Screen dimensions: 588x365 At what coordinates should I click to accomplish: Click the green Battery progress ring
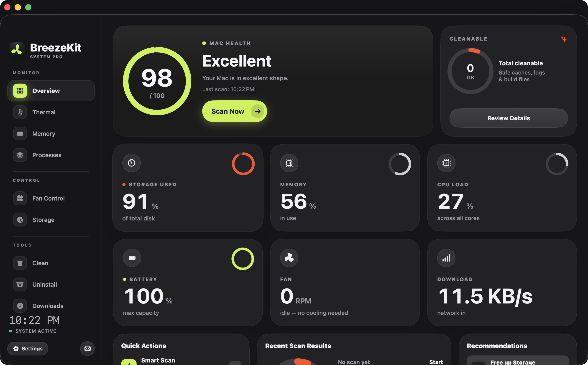(x=243, y=259)
